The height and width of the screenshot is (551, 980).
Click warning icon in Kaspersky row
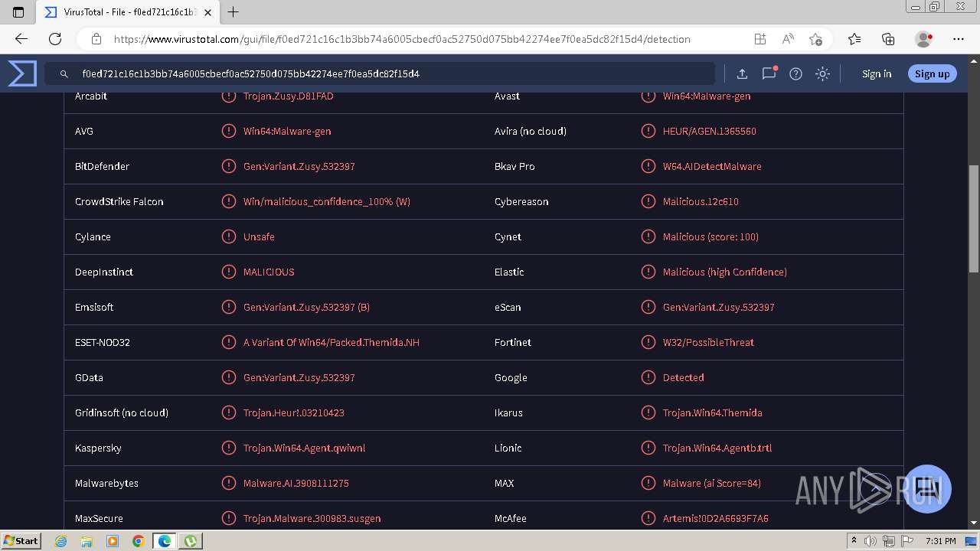tap(228, 448)
